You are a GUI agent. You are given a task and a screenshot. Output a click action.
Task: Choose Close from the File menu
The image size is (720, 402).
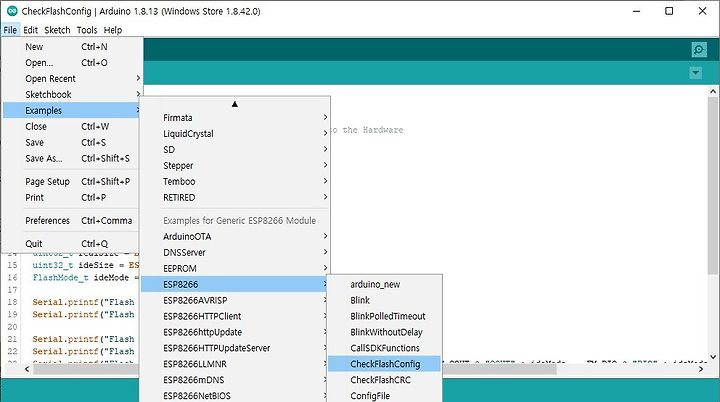[72, 126]
